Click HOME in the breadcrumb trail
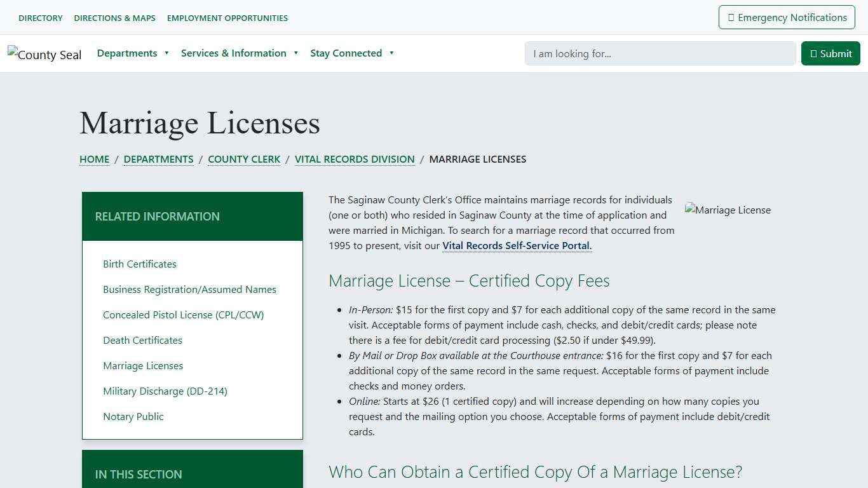The width and height of the screenshot is (868, 488). (94, 159)
